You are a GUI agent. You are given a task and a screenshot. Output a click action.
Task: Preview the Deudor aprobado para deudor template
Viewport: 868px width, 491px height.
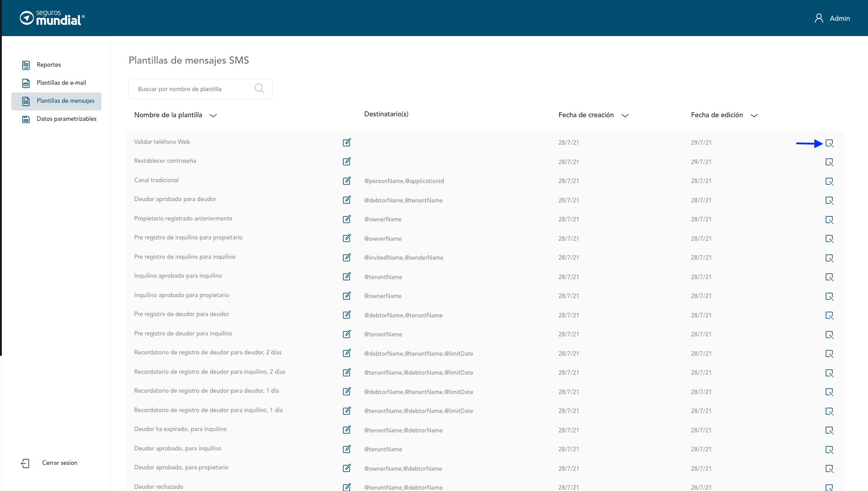(829, 201)
